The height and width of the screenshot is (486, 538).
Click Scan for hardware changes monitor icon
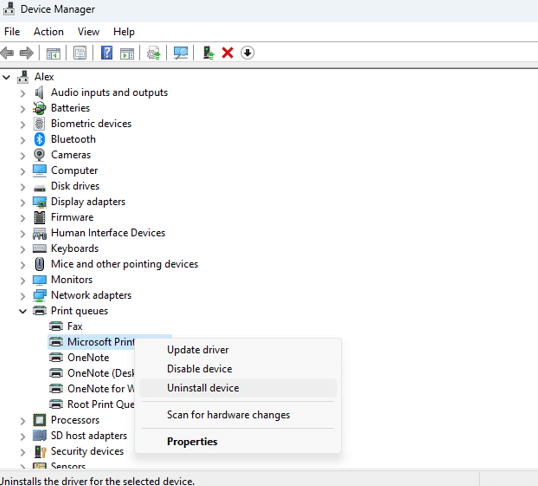(181, 53)
